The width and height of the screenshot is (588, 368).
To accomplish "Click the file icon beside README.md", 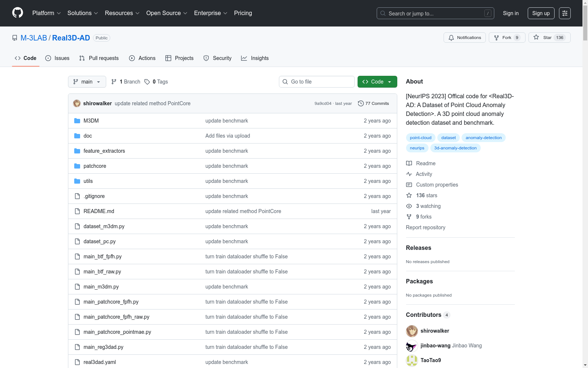I will pyautogui.click(x=77, y=211).
